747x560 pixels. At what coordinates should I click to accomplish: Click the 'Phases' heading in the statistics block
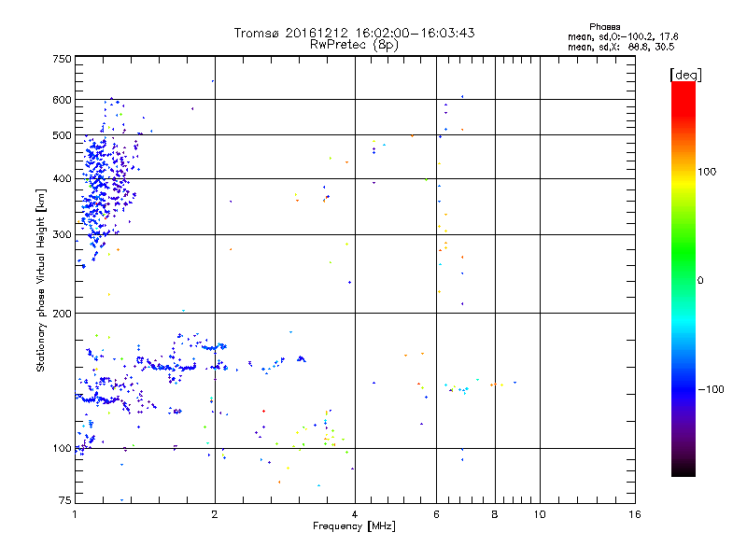(x=604, y=27)
